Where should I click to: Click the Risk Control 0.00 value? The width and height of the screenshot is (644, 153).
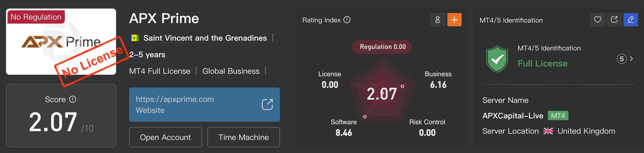(427, 133)
